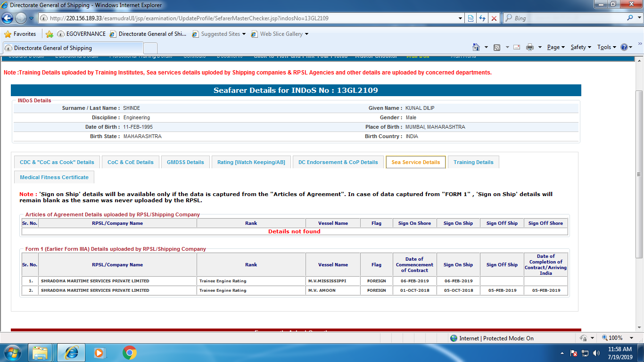Open the Home page icon
This screenshot has height=362, width=644.
[476, 47]
